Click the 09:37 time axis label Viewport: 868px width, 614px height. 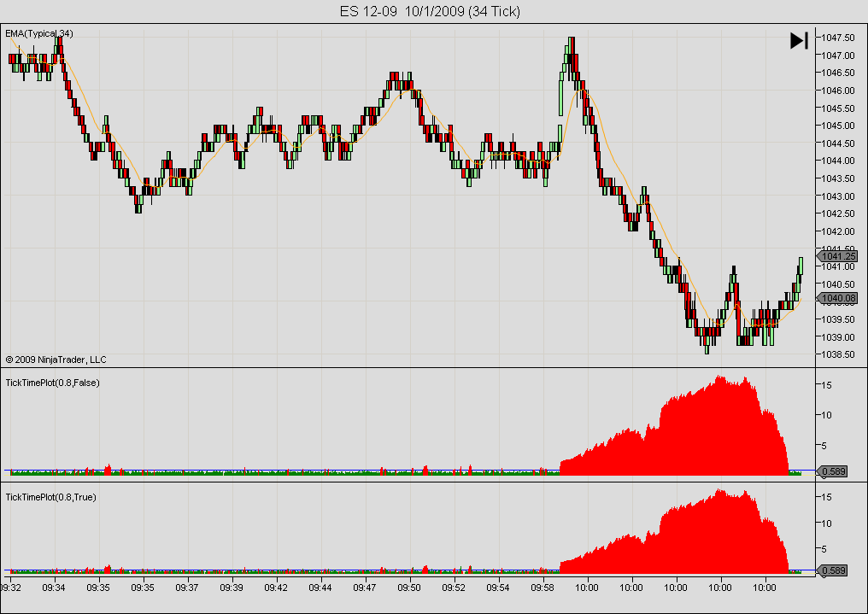[x=186, y=588]
